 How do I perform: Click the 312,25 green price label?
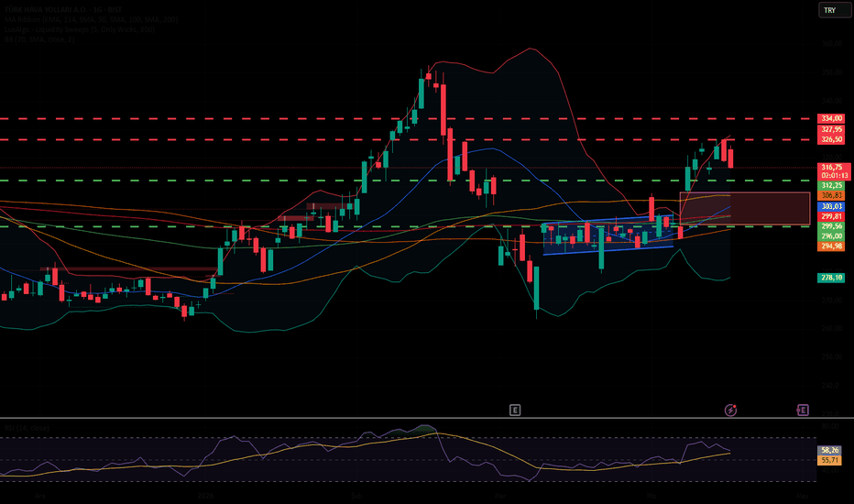tap(831, 185)
